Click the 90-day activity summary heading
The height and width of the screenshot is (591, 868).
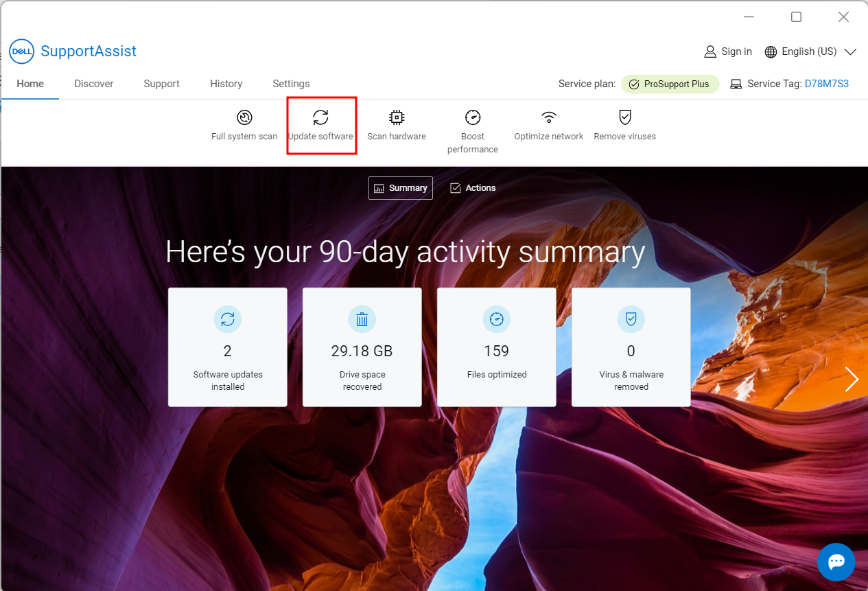406,252
